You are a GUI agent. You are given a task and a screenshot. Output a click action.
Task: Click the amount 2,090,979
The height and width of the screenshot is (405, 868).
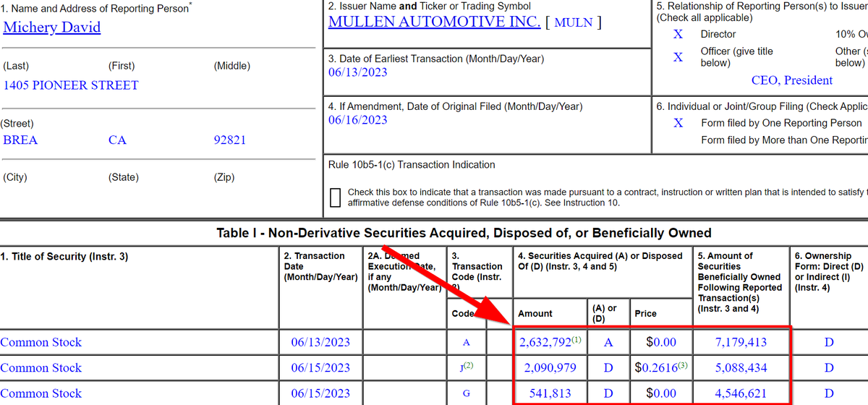550,368
